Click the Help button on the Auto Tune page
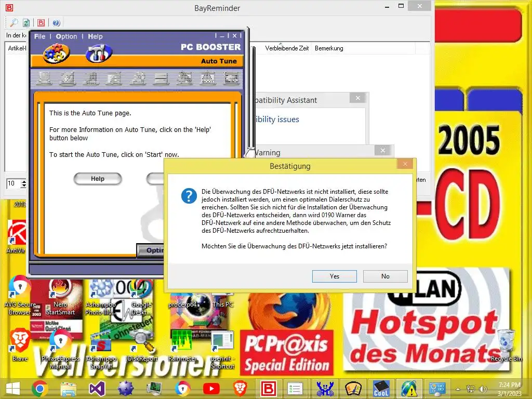This screenshot has width=532, height=399. point(98,179)
